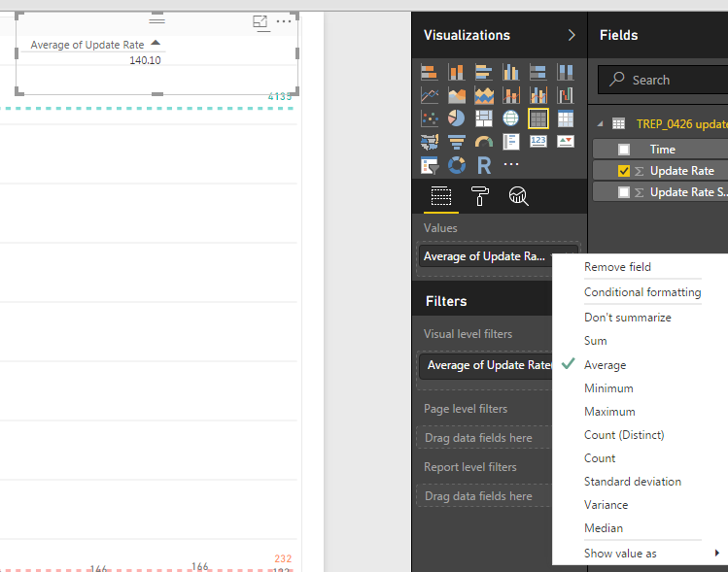728x572 pixels.
Task: Select the Clustered bar chart visualization
Action: [483, 73]
